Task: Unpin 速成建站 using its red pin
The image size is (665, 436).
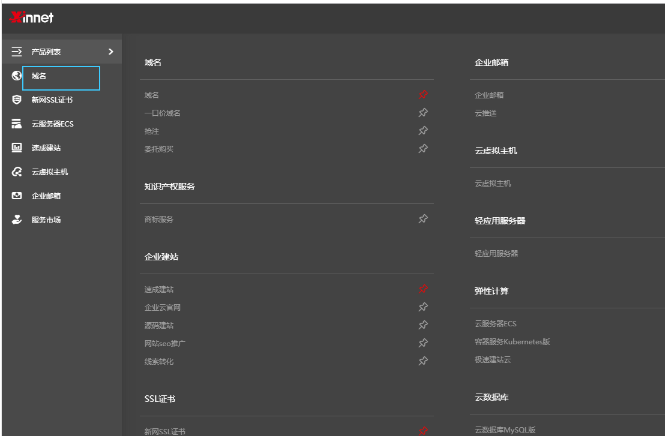Action: [x=423, y=289]
